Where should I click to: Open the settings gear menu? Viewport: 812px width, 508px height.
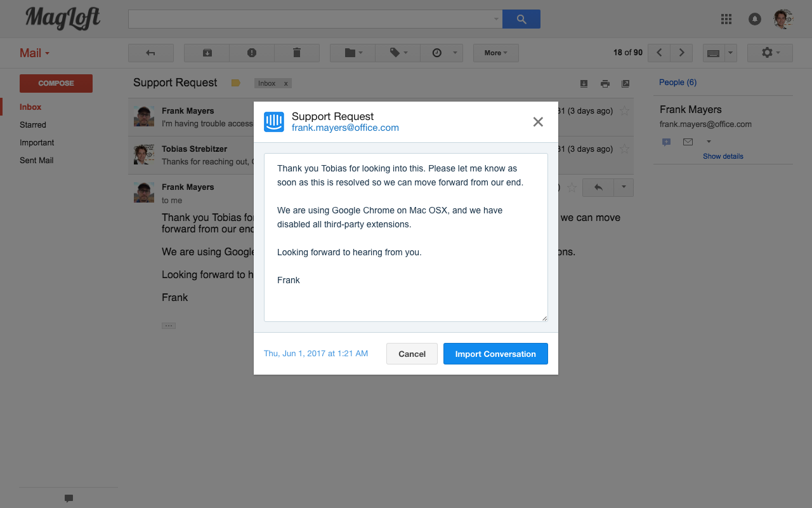(x=770, y=53)
